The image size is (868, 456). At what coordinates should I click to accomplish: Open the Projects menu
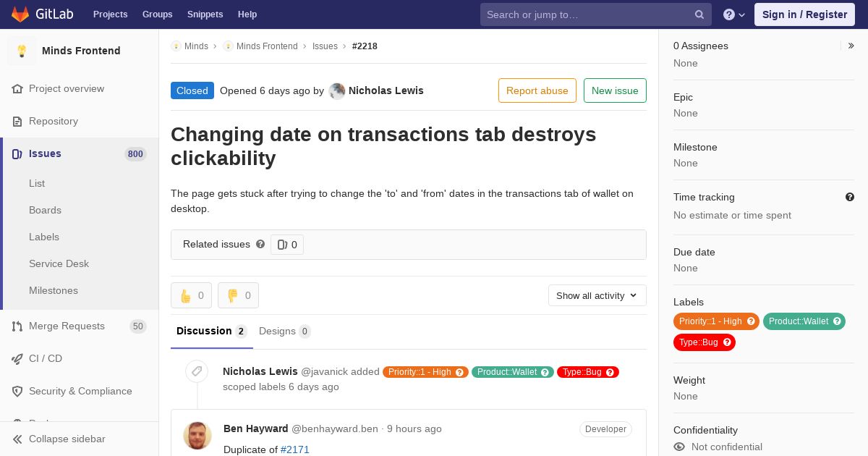[x=110, y=14]
